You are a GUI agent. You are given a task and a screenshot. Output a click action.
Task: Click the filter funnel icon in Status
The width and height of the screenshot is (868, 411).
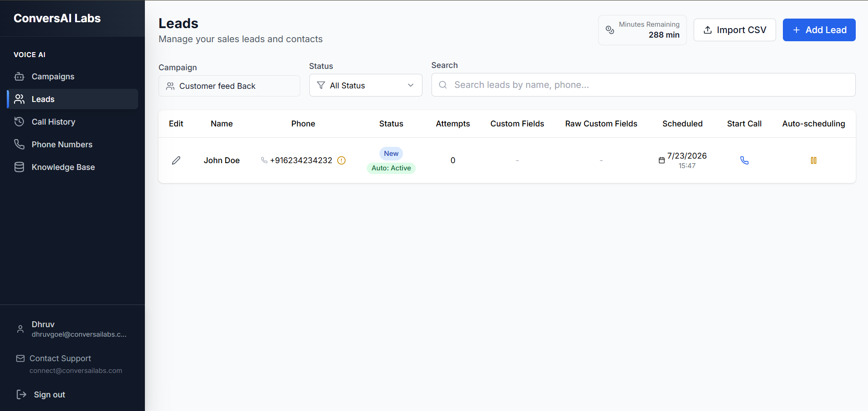pyautogui.click(x=321, y=85)
